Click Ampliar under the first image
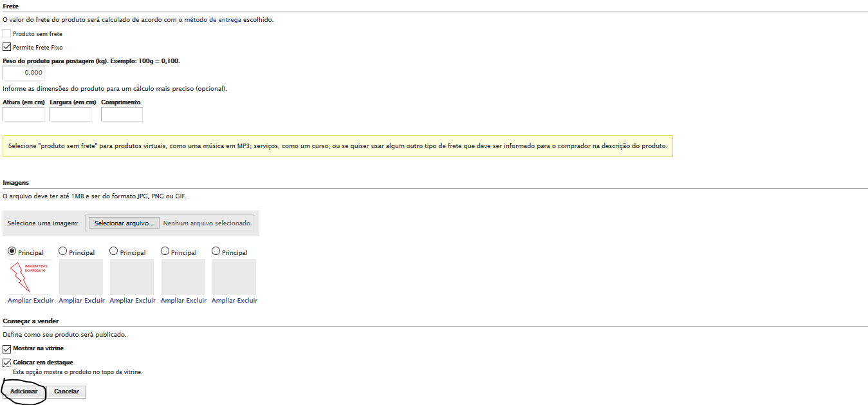The width and height of the screenshot is (868, 405). [x=19, y=301]
